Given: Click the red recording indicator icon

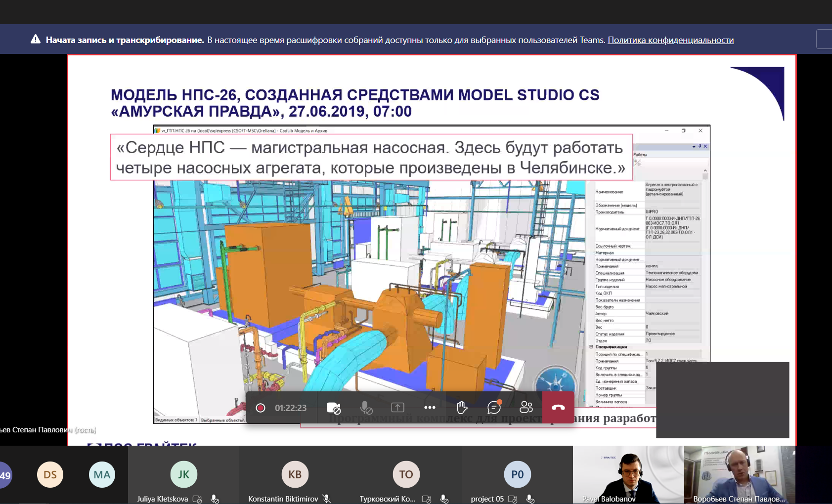Looking at the screenshot, I should pyautogui.click(x=261, y=408).
